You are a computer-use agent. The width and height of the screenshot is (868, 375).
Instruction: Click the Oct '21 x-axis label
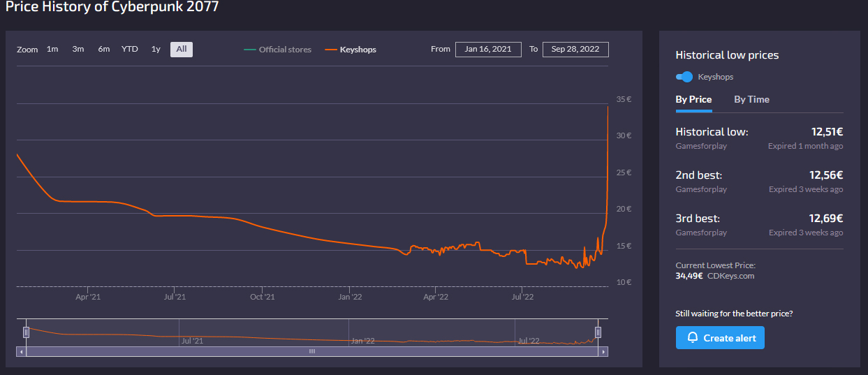(262, 297)
